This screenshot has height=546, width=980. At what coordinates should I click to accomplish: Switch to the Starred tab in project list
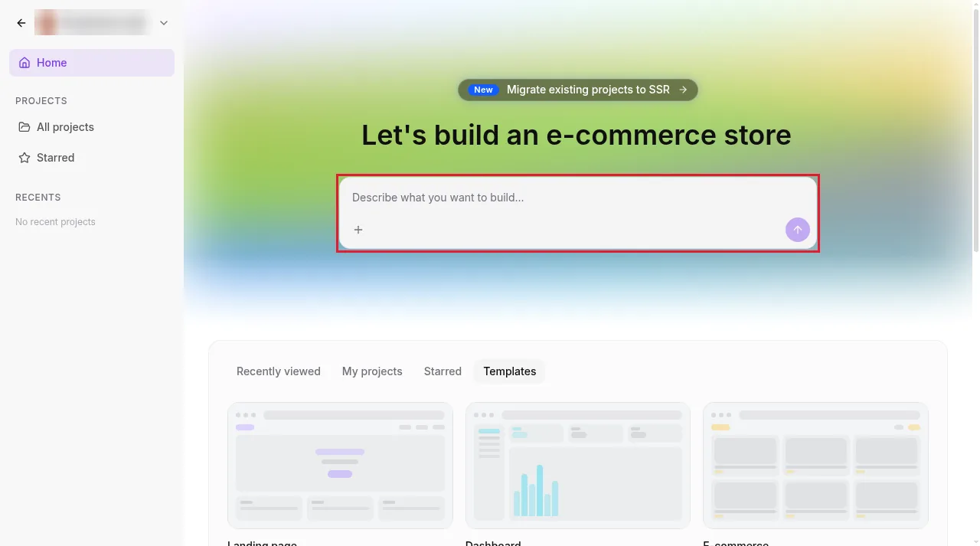443,371
